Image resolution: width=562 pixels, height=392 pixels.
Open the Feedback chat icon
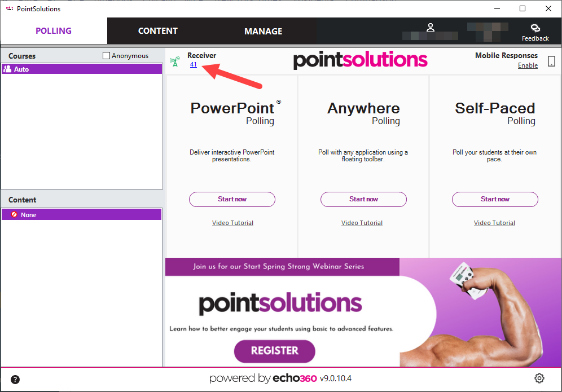point(535,28)
